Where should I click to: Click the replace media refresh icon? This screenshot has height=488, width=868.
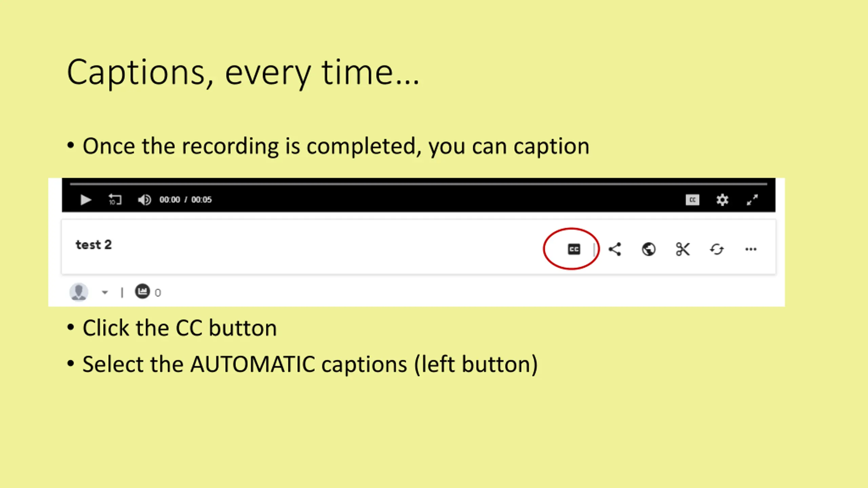pyautogui.click(x=717, y=249)
